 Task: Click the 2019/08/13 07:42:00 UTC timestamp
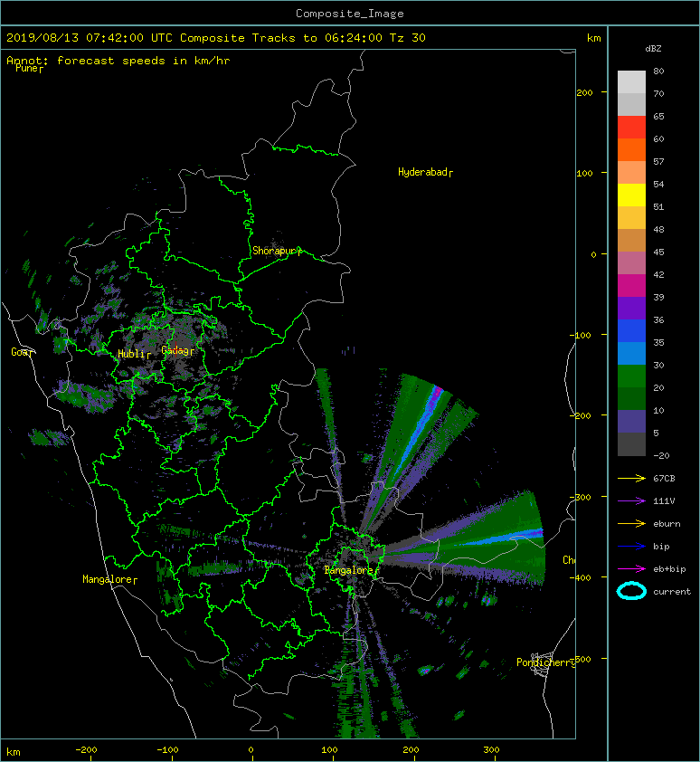click(90, 38)
